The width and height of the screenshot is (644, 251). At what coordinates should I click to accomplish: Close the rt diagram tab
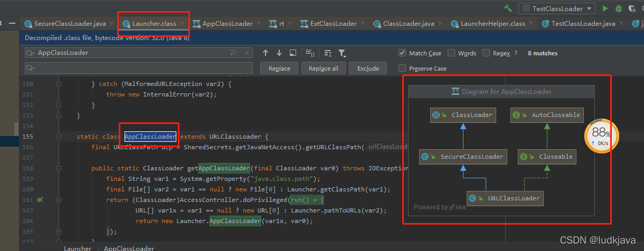pos(290,24)
